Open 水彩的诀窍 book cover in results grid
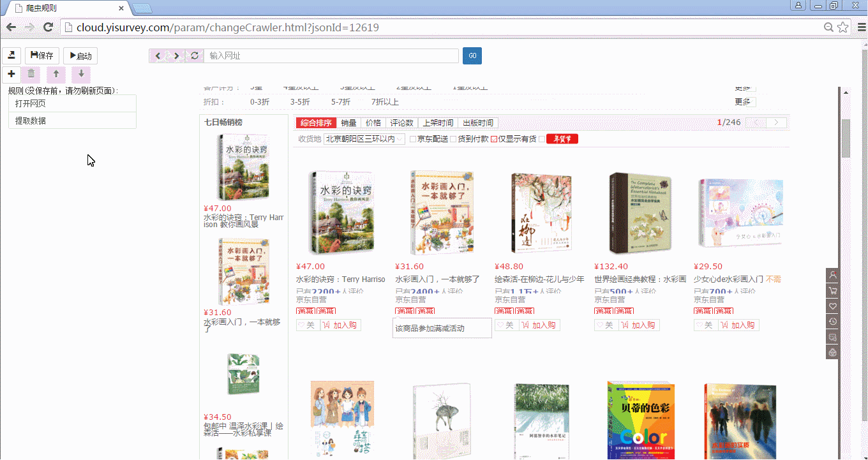 [341, 213]
